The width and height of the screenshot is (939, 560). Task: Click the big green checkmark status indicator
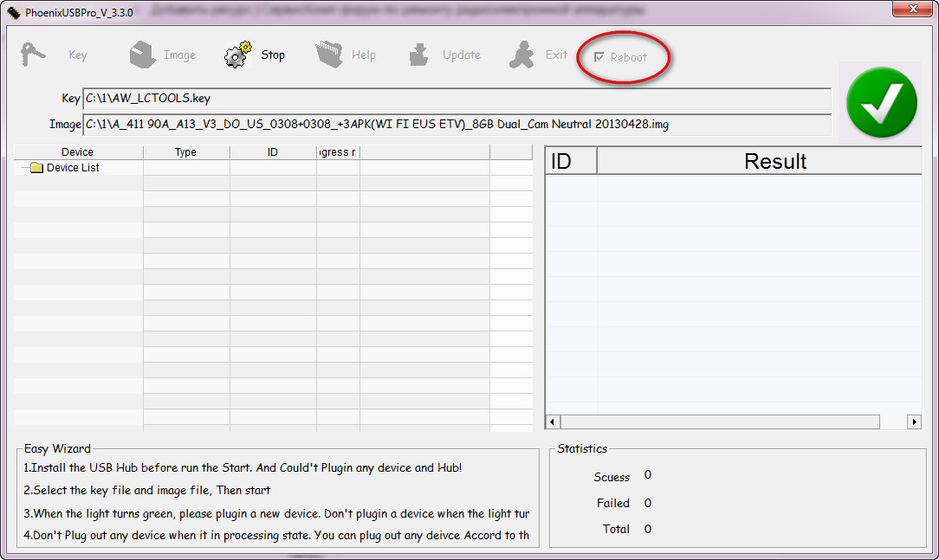pos(882,102)
